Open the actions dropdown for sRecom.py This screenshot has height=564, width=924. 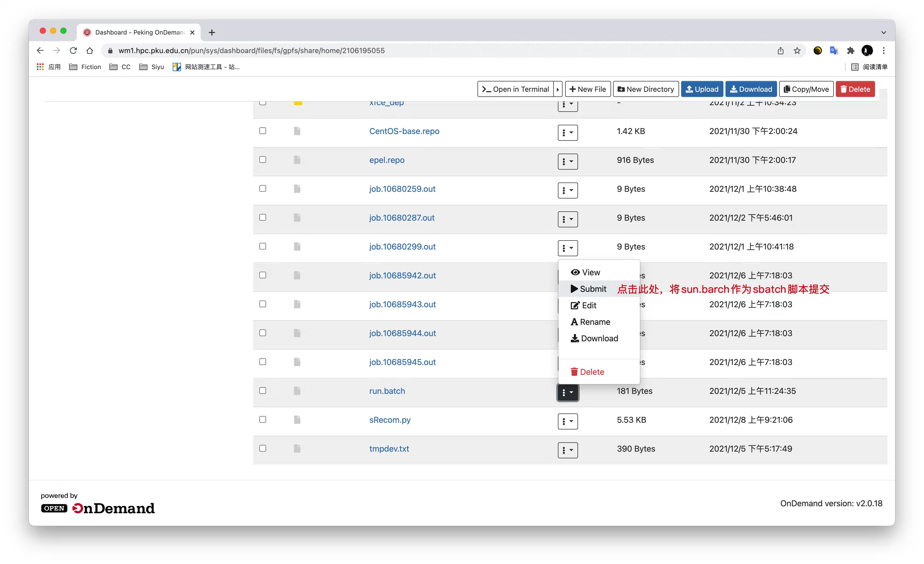point(568,421)
